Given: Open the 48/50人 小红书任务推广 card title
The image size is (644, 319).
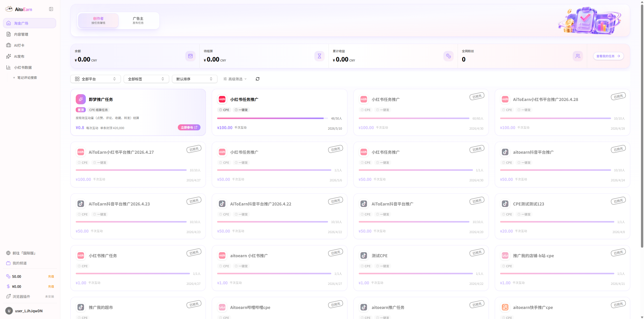Looking at the screenshot, I should [x=244, y=99].
